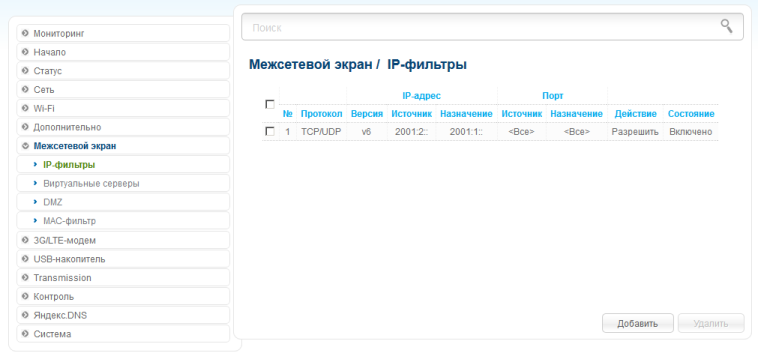This screenshot has height=362, width=758.
Task: Expand the Яндекс.DNS menu section
Action: pos(123,316)
